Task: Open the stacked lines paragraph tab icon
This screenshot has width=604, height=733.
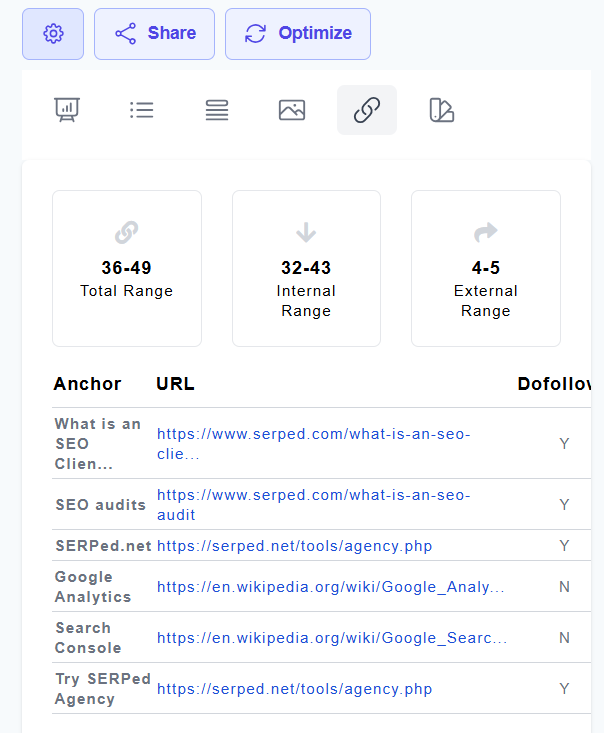Action: [x=217, y=110]
